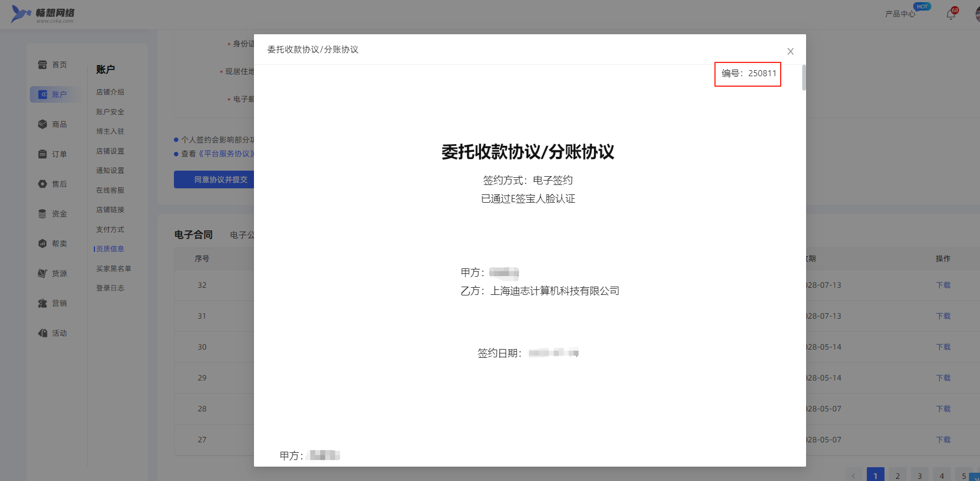Open 店铺介绍 in account submenu
This screenshot has width=980, height=481.
click(110, 92)
